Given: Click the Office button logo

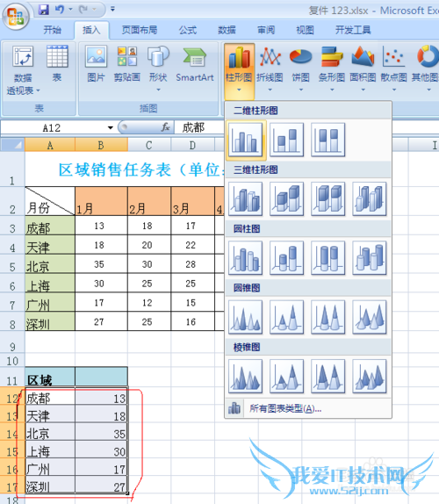Looking at the screenshot, I should pos(16,16).
